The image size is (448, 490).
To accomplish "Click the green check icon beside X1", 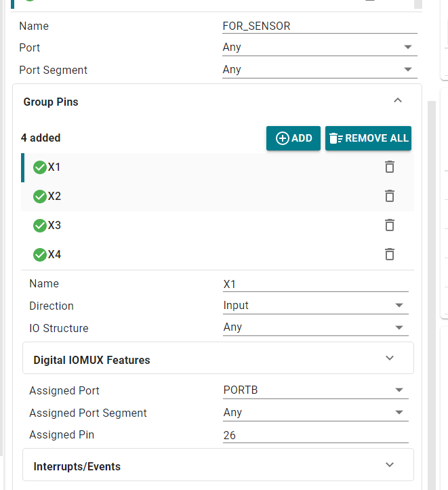I will click(40, 167).
